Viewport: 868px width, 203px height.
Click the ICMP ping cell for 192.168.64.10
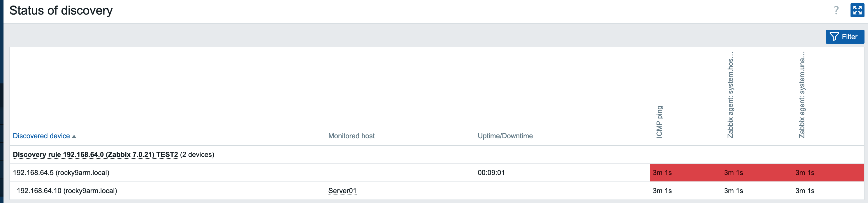pos(662,191)
